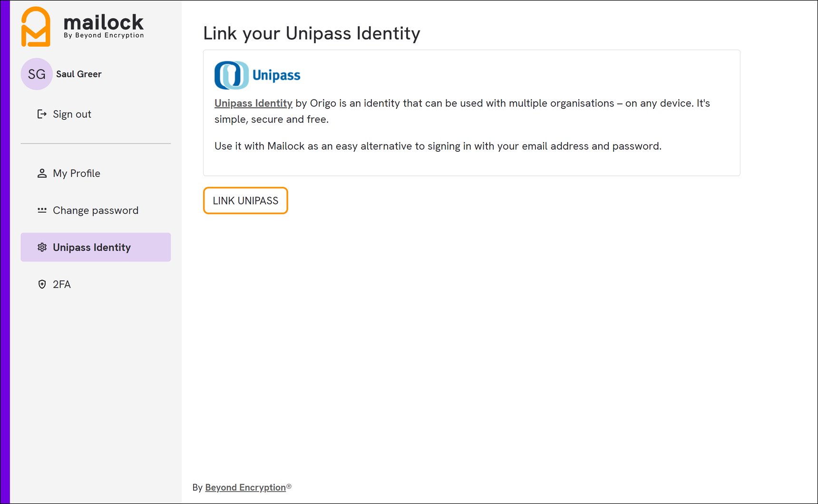Switch to Change password section
The image size is (818, 504).
point(95,210)
